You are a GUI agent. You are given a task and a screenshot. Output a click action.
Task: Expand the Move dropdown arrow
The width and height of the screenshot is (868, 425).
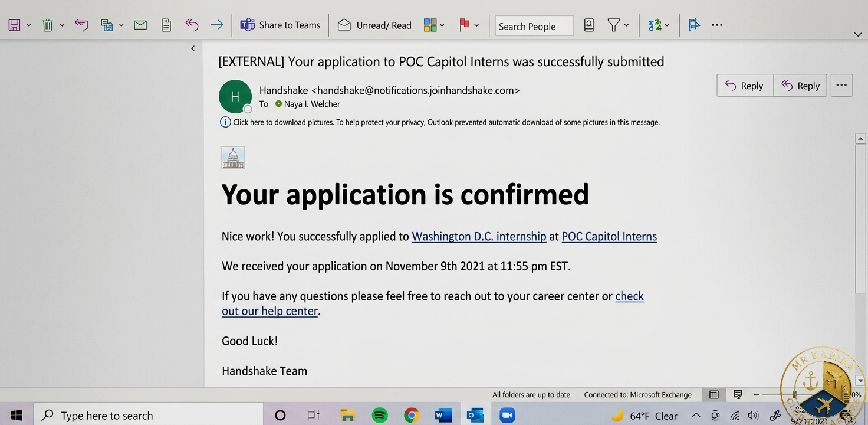pyautogui.click(x=121, y=25)
